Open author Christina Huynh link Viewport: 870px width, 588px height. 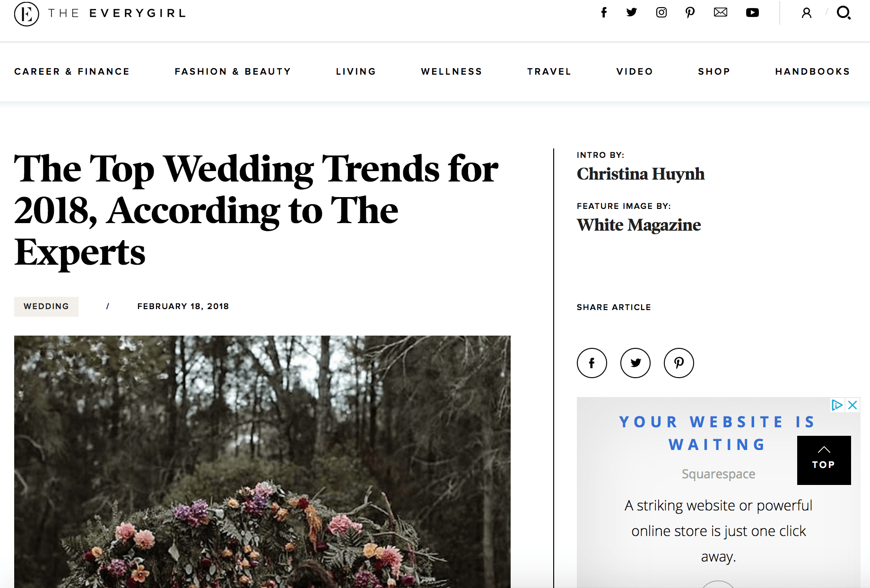(x=641, y=174)
